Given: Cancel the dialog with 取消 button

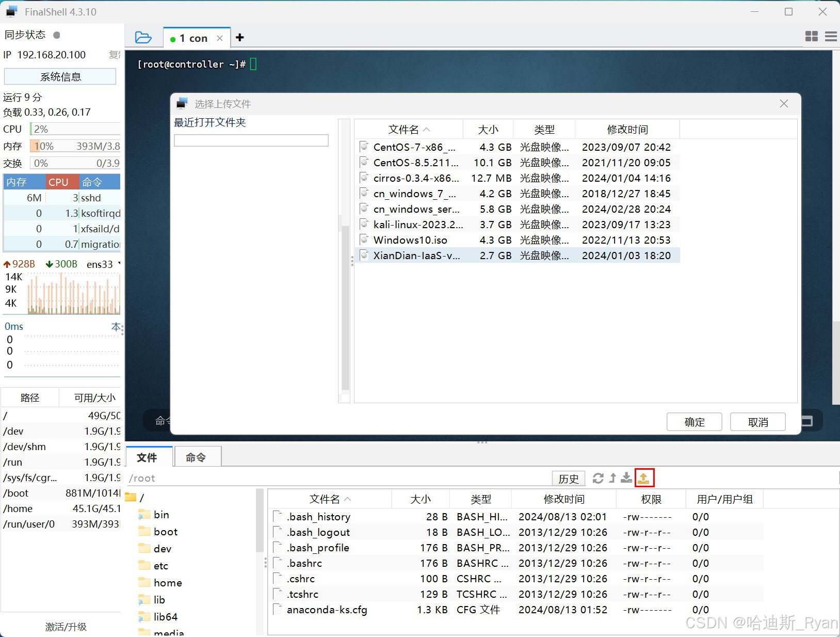Looking at the screenshot, I should click(x=758, y=422).
